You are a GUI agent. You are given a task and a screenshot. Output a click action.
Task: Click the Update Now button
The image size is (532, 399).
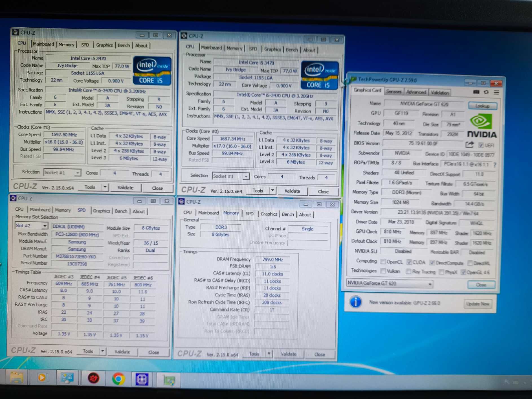(478, 304)
